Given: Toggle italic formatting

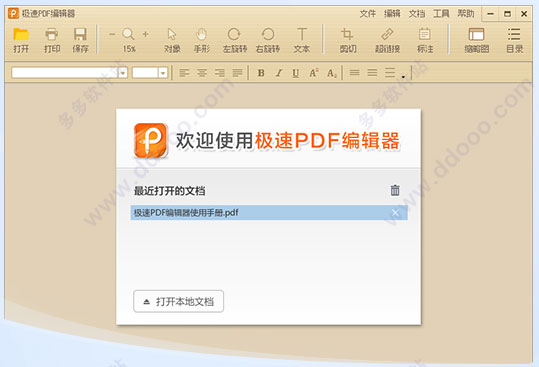Looking at the screenshot, I should [x=279, y=73].
